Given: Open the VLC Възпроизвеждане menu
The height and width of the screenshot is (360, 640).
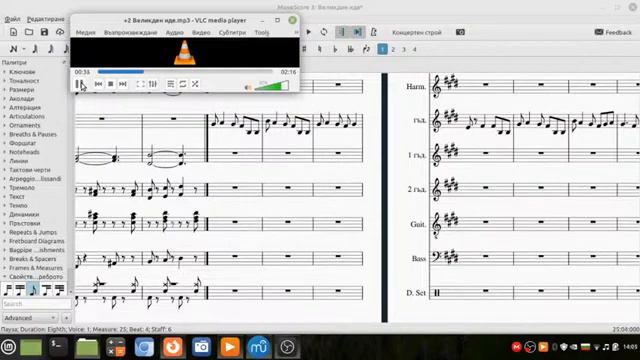Looking at the screenshot, I should [131, 32].
